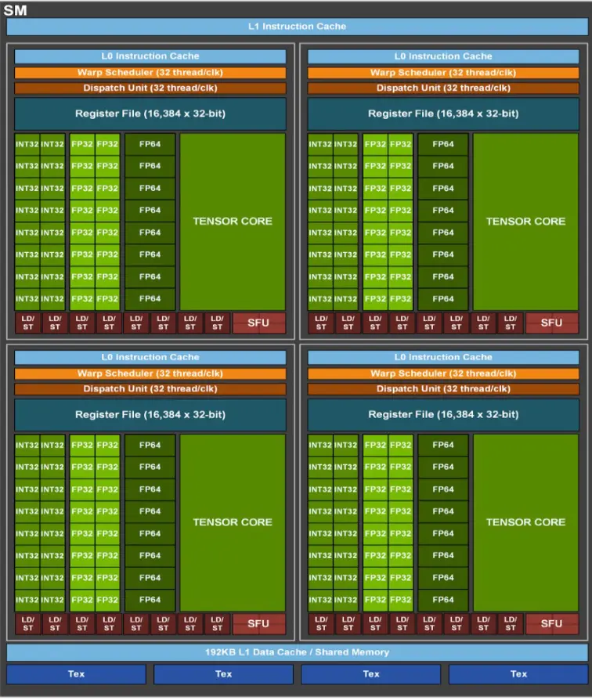Click the SM title label
This screenshot has height=700, width=592.
[x=16, y=9]
